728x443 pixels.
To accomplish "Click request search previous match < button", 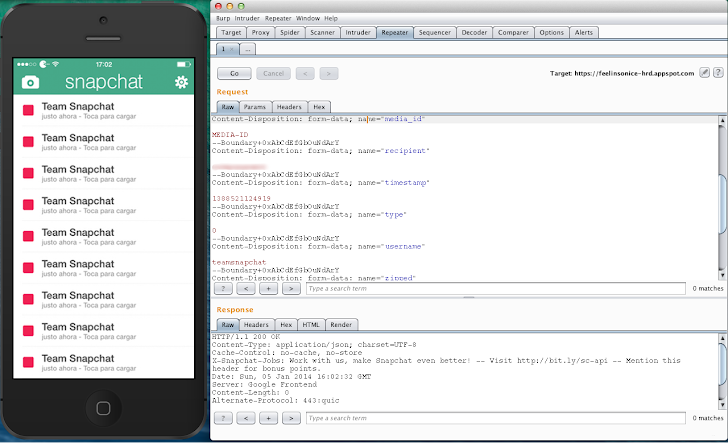I will point(246,288).
